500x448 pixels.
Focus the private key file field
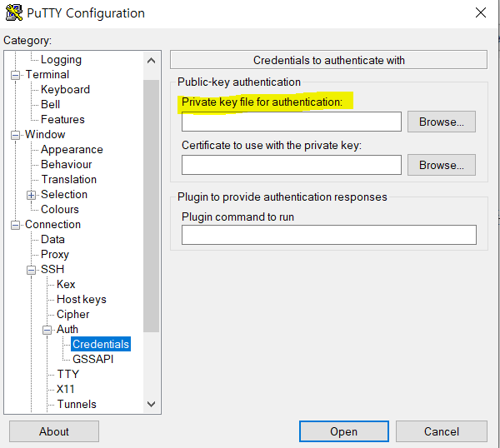[x=292, y=122]
